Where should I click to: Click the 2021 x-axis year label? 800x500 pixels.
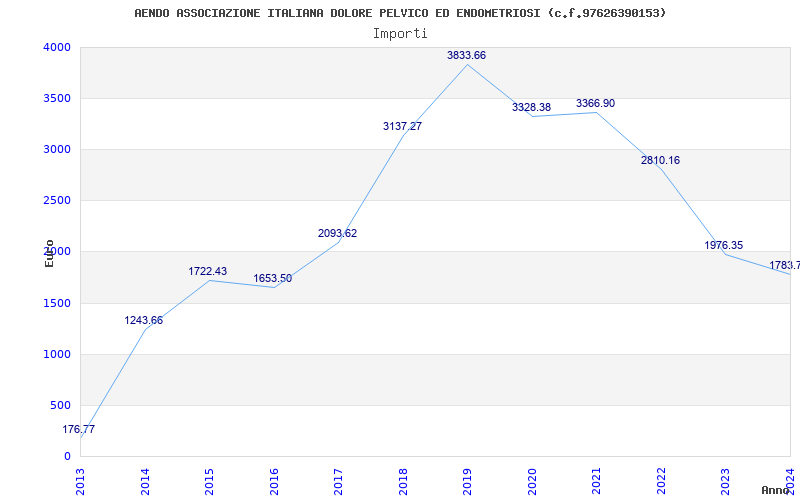(596, 481)
